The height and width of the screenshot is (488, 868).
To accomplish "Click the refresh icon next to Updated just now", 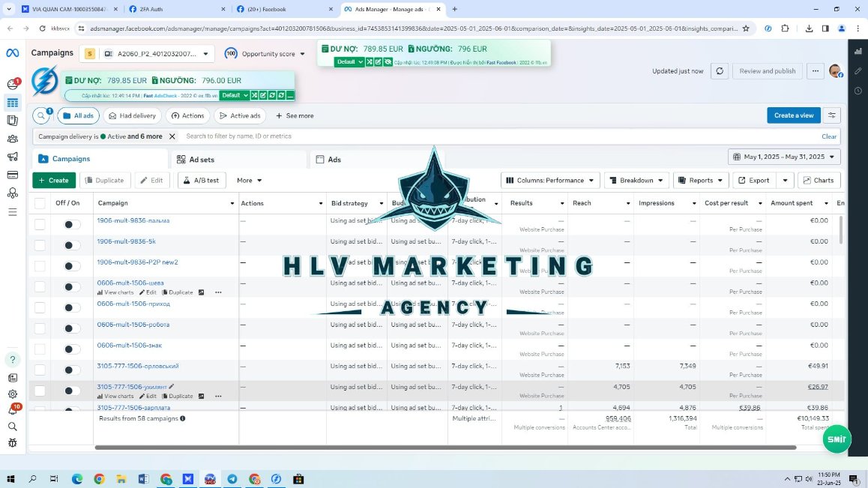I will tap(720, 71).
